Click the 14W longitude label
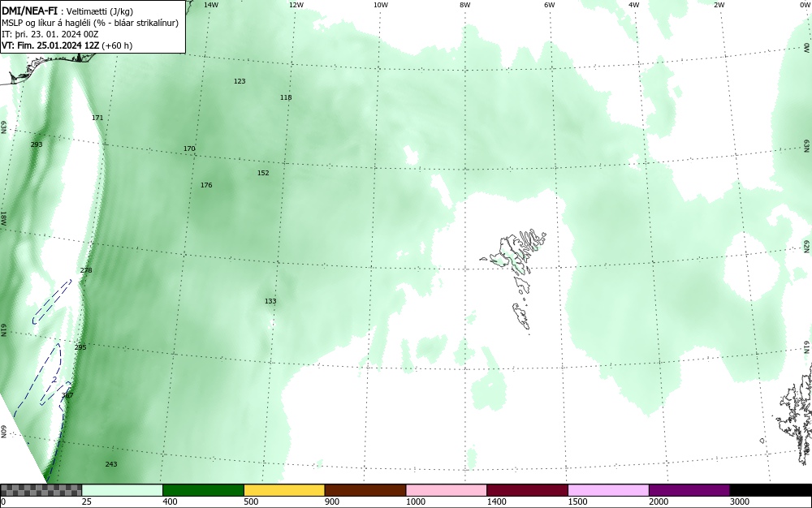This screenshot has width=812, height=508. [x=211, y=5]
